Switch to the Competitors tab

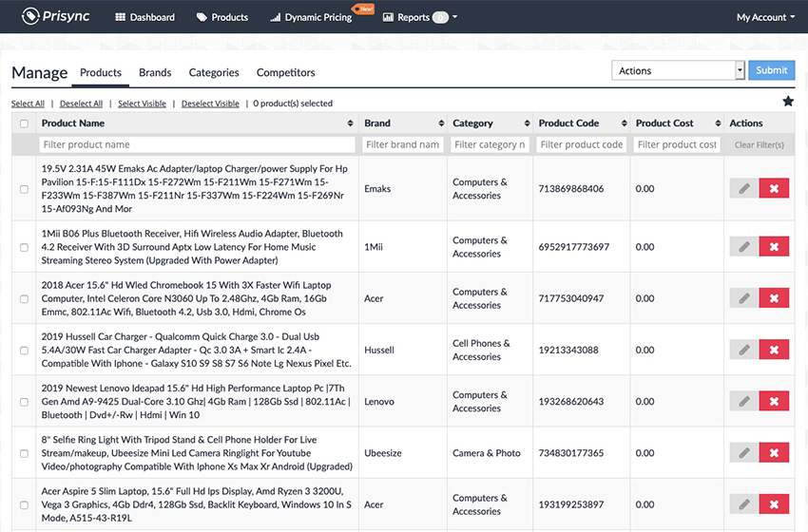pyautogui.click(x=285, y=72)
